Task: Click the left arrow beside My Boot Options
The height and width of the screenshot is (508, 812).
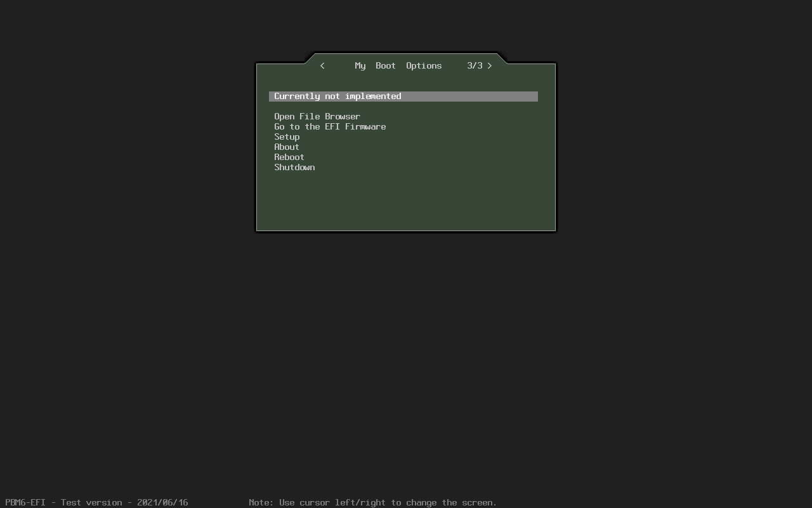Action: [x=322, y=66]
